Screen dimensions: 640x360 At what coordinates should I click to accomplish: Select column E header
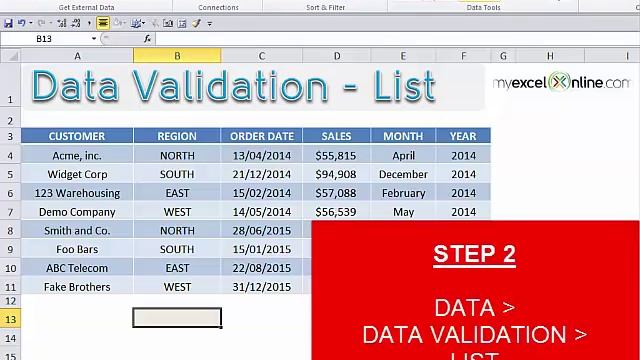click(403, 56)
